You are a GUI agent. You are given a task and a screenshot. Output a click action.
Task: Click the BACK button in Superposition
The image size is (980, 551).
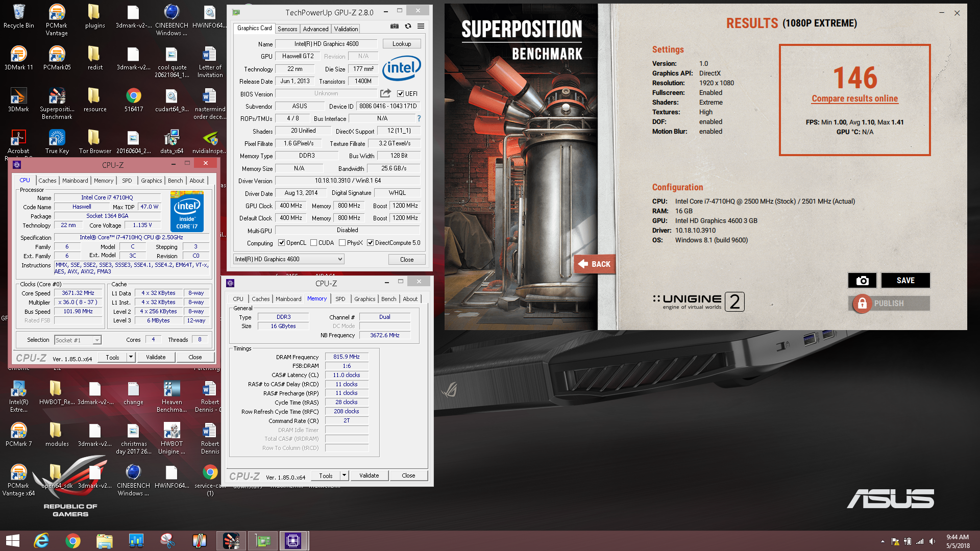tap(594, 264)
